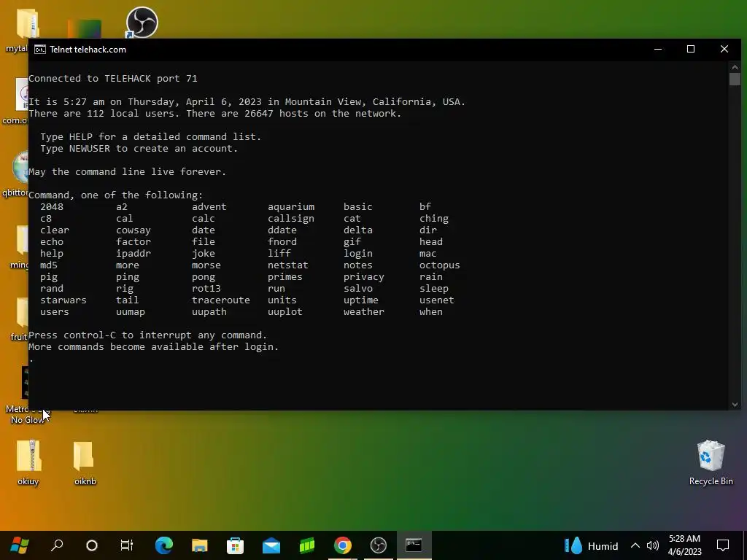Click the 'Connected to TELEHACK port 71' line
This screenshot has width=747, height=560.
113,79
